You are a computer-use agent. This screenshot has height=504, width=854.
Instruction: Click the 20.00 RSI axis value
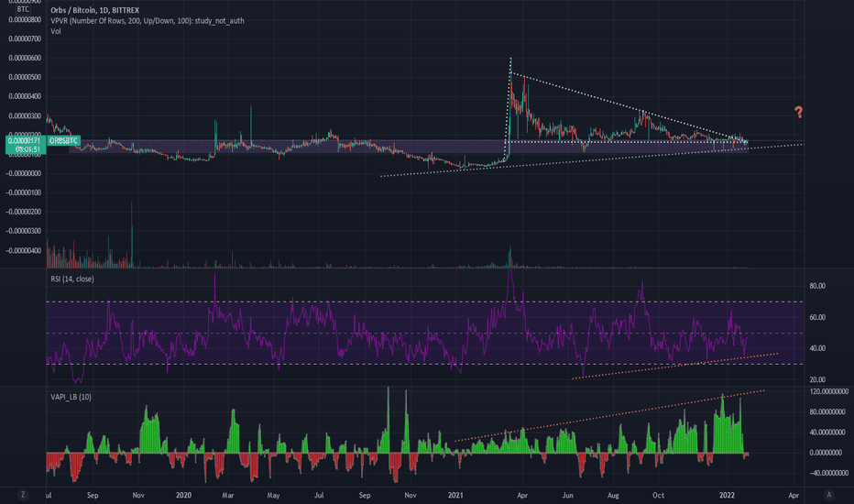coord(817,379)
